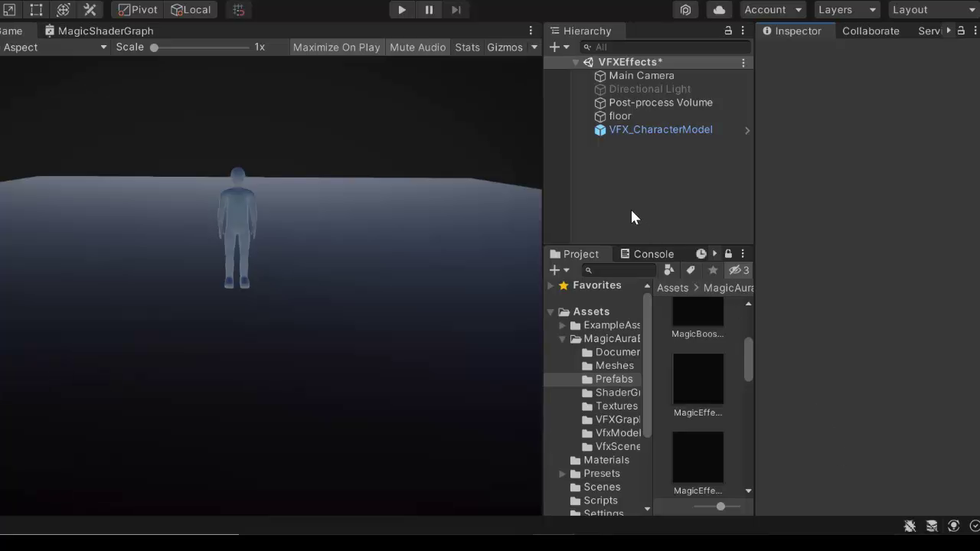Open VFX_CharacterModel prefab arrow

click(x=747, y=130)
